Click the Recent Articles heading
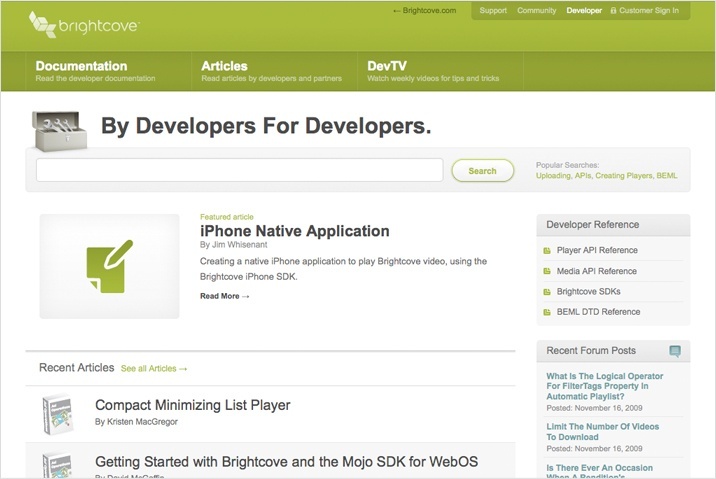 point(76,368)
